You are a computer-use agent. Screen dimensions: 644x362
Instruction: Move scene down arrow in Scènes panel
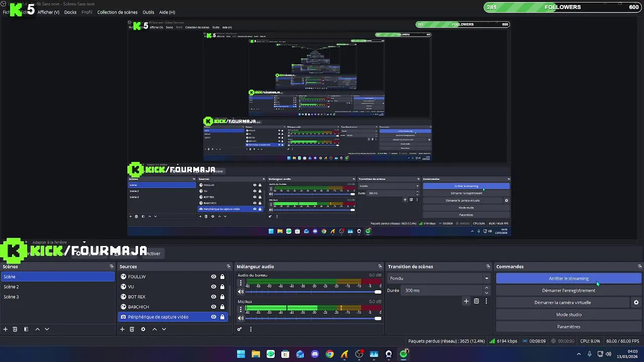click(47, 329)
